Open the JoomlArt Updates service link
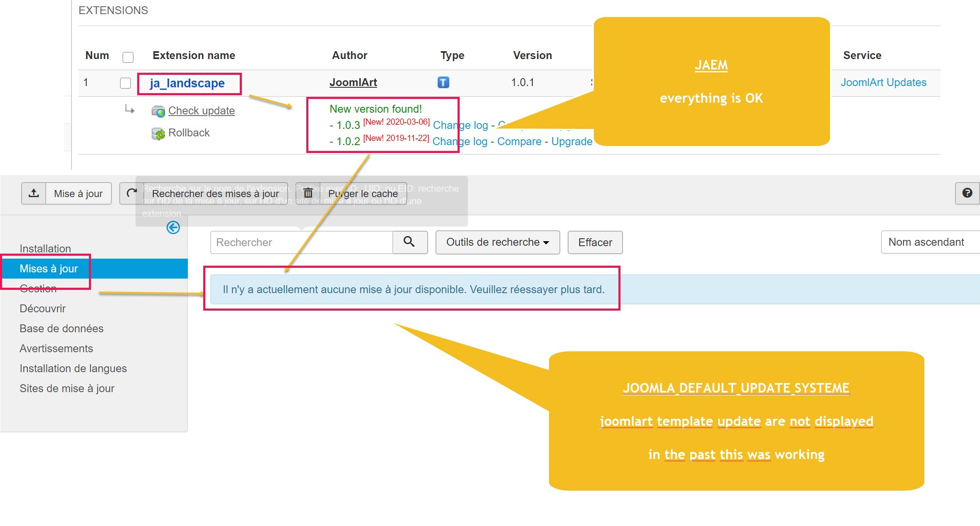Image resolution: width=980 pixels, height=526 pixels. tap(883, 82)
